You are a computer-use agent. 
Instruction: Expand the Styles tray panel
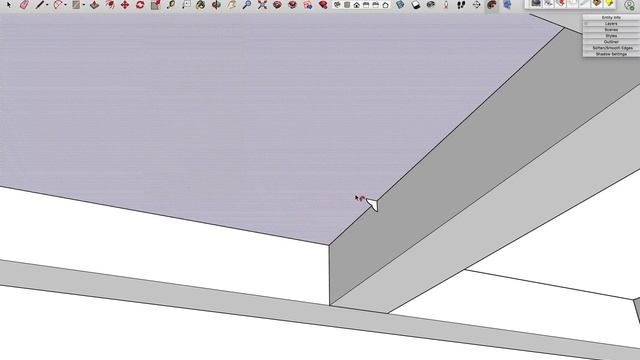611,36
